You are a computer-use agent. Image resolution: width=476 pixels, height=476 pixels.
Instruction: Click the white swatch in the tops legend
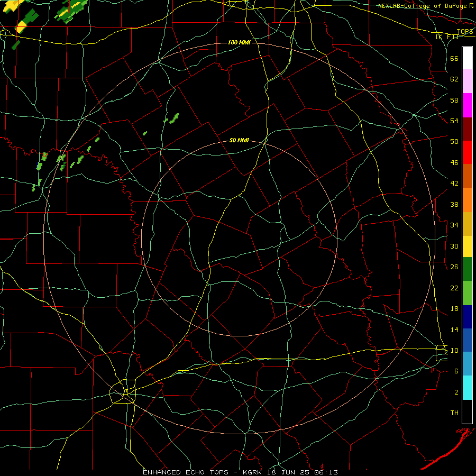pyautogui.click(x=467, y=58)
